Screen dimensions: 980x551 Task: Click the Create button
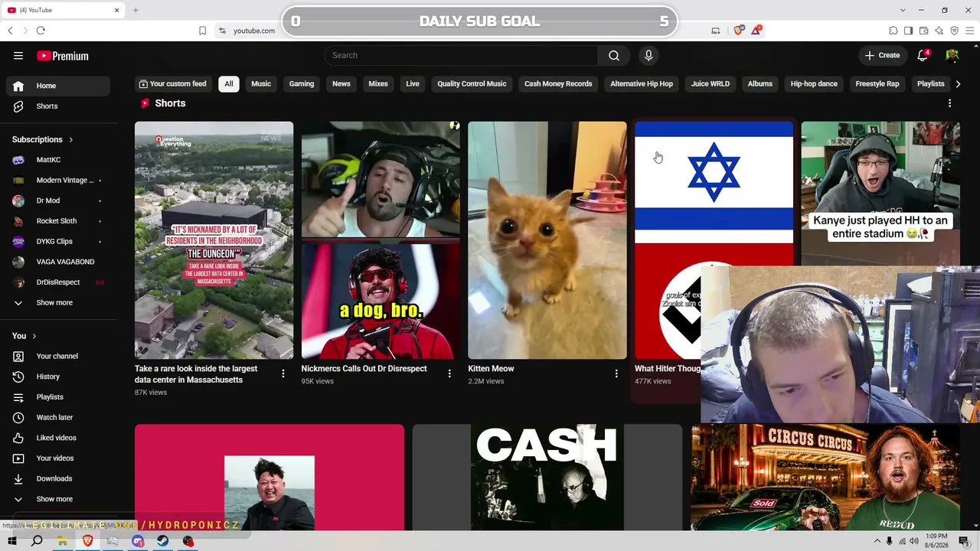[x=882, y=55]
